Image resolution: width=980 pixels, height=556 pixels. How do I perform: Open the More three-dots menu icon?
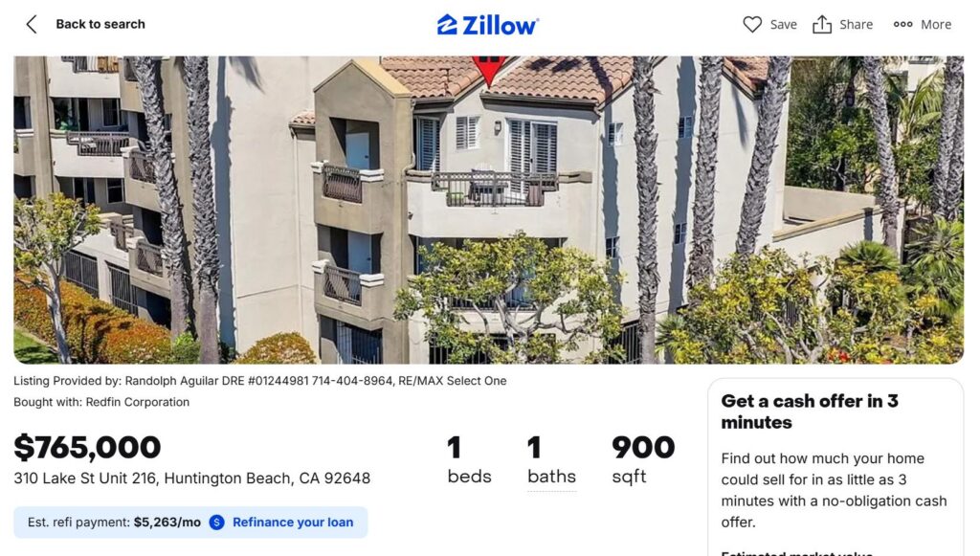click(902, 25)
